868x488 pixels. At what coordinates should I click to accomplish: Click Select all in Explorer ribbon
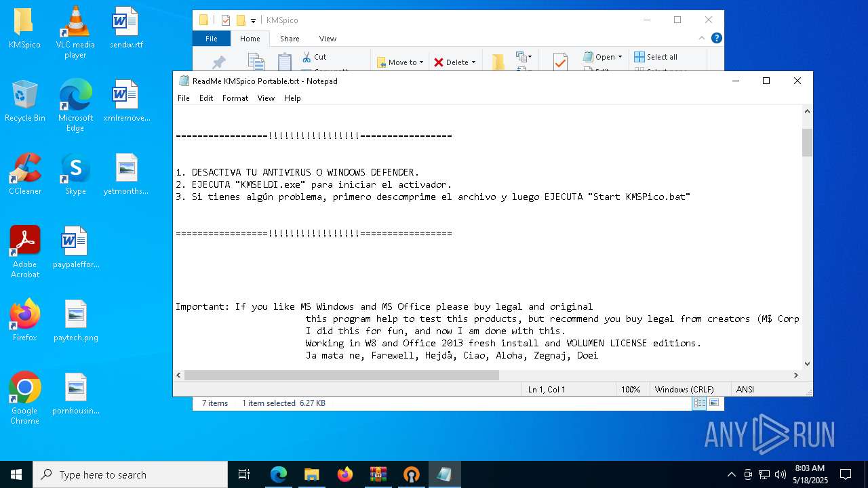point(656,57)
